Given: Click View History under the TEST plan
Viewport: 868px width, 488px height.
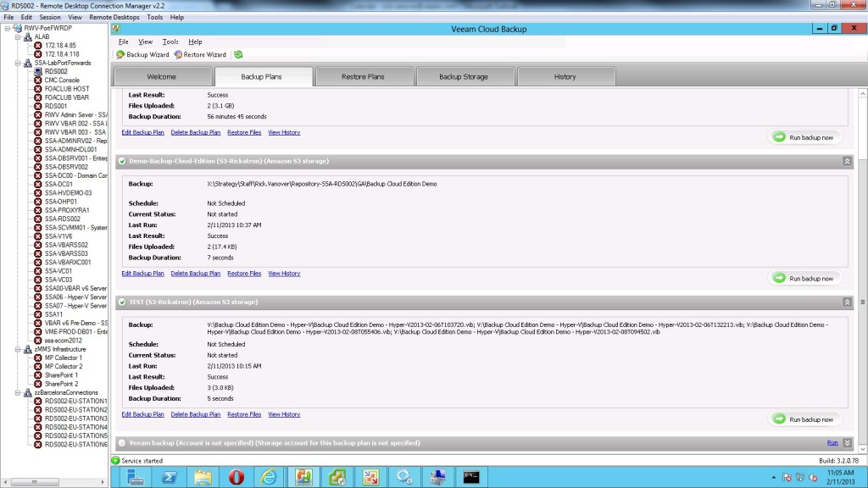Looking at the screenshot, I should click(284, 414).
